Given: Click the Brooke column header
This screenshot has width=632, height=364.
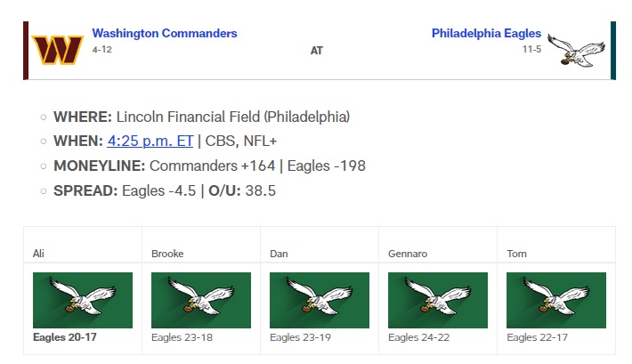Looking at the screenshot, I should click(167, 254).
